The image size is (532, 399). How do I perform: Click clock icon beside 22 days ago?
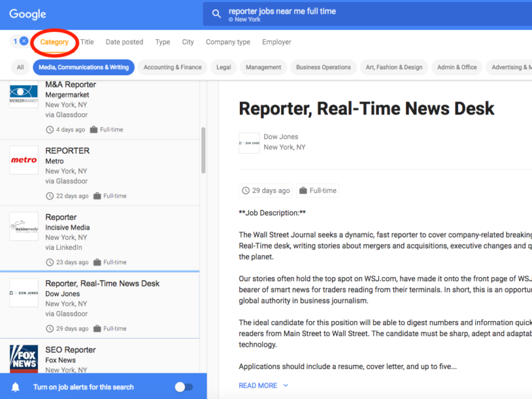click(x=49, y=196)
